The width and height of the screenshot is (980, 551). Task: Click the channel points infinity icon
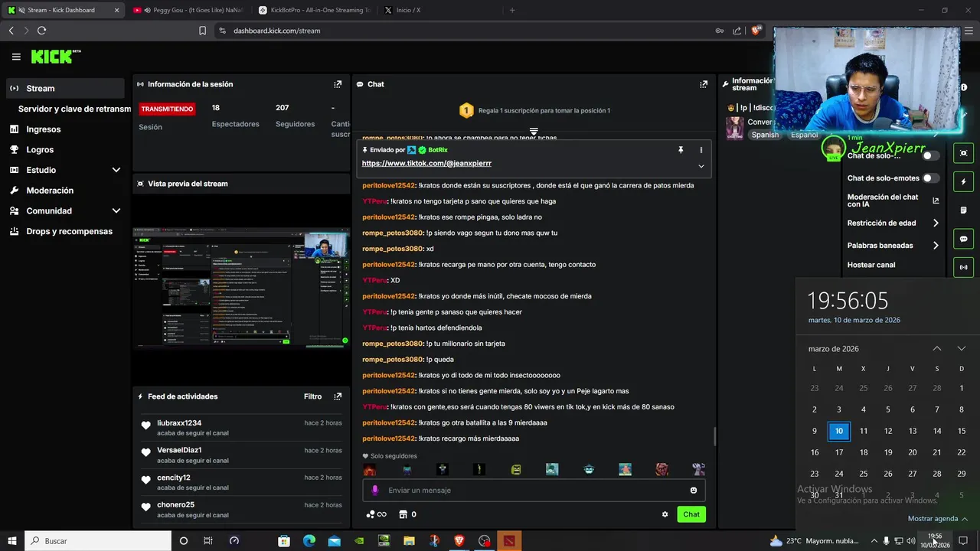(x=376, y=514)
